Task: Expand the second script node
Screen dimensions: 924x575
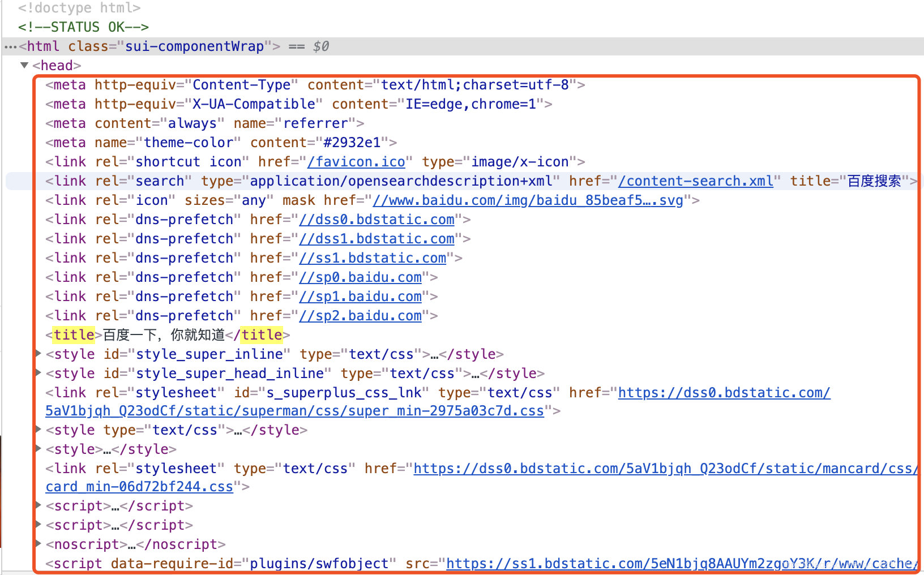Action: [38, 525]
